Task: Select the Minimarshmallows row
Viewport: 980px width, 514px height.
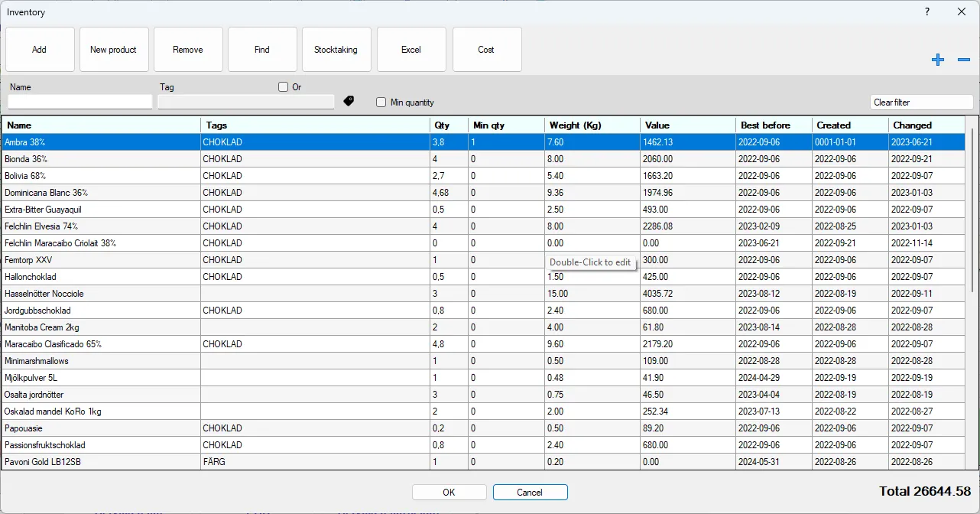Action: point(485,361)
